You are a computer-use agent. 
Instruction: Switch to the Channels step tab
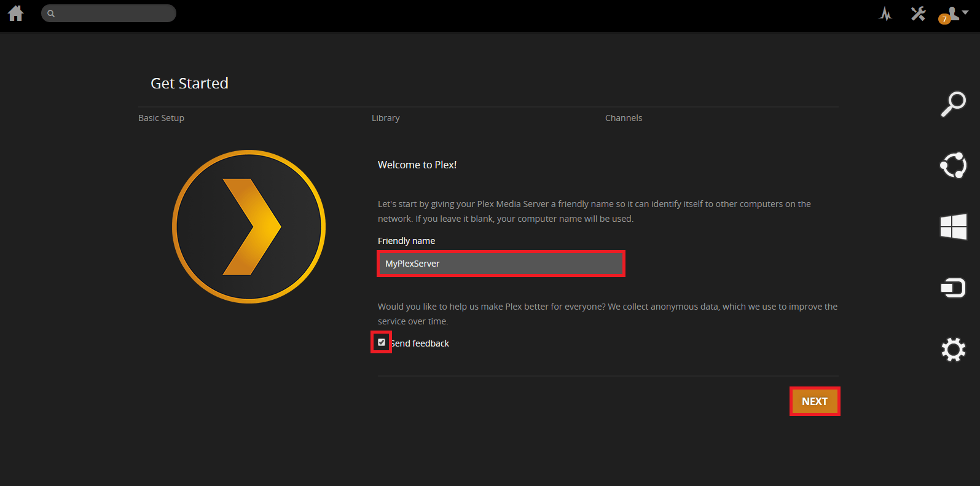(x=623, y=118)
